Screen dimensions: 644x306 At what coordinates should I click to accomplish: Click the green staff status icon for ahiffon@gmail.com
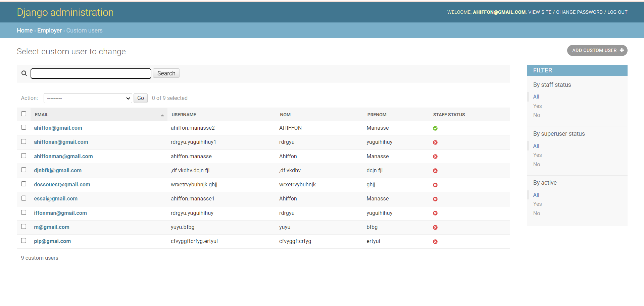coord(435,128)
